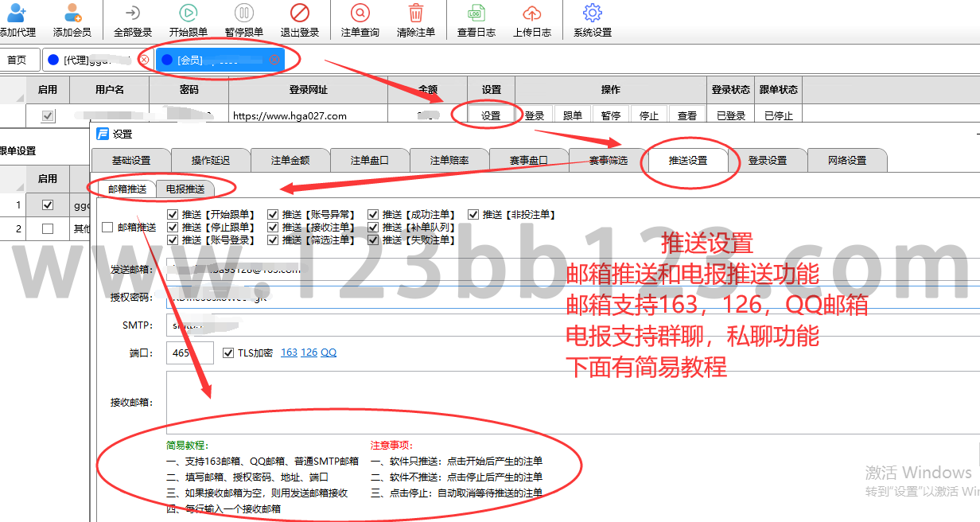Uncheck 推送【非投注单】 checkbox

pyautogui.click(x=473, y=215)
